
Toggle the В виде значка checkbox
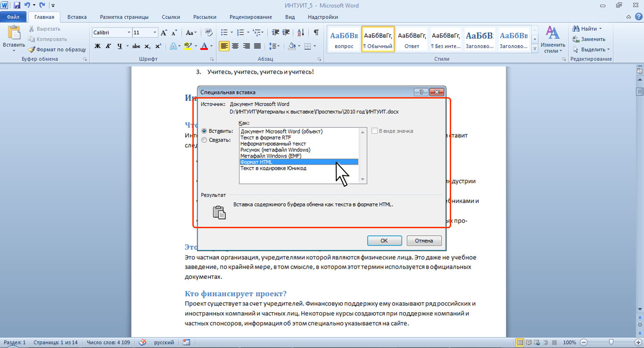click(374, 131)
